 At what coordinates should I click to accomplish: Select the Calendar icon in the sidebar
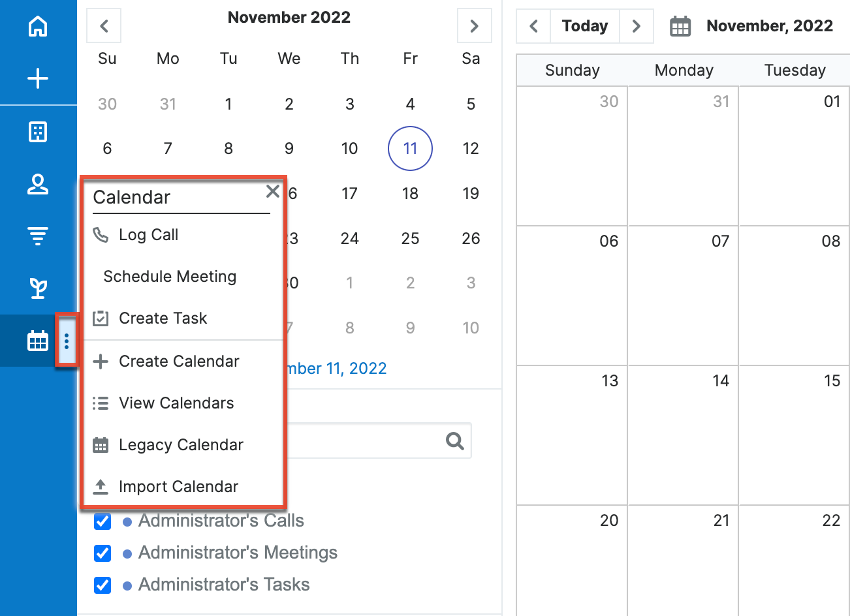point(39,340)
